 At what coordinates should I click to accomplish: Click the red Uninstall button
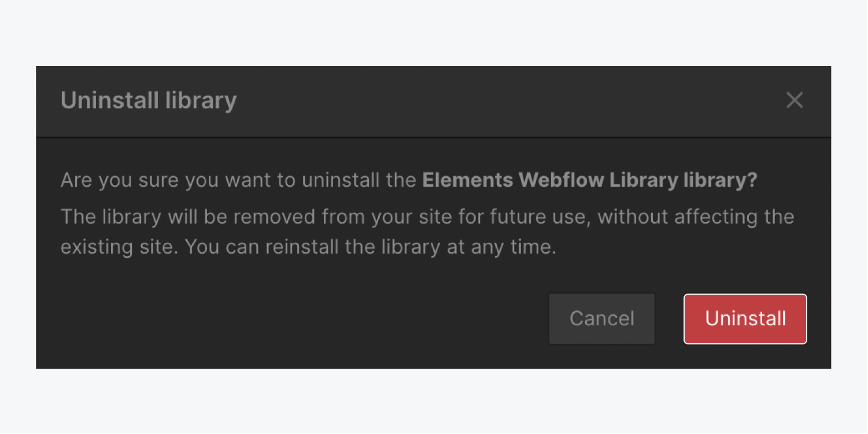tap(745, 319)
